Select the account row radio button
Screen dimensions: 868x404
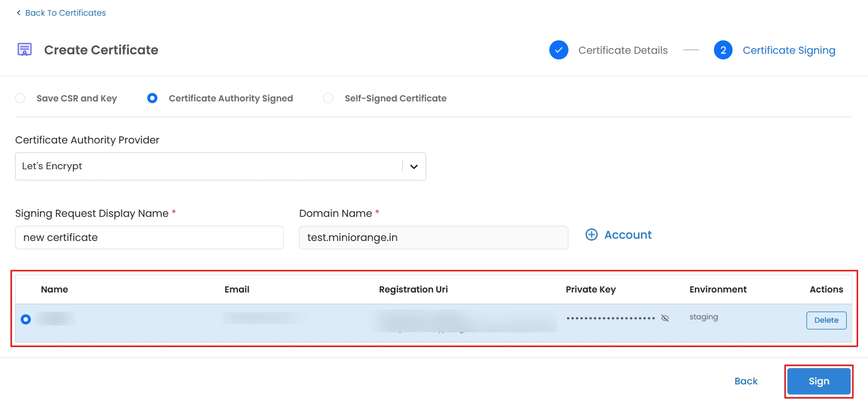(x=25, y=319)
